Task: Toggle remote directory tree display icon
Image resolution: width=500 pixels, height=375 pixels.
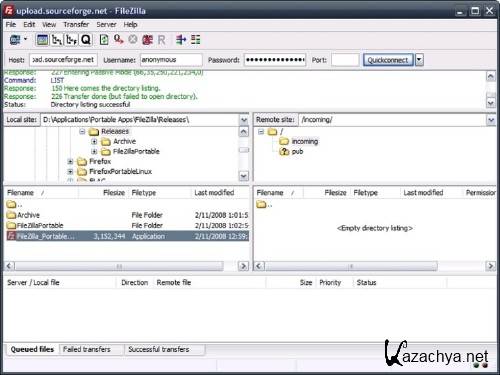Action: 71,40
